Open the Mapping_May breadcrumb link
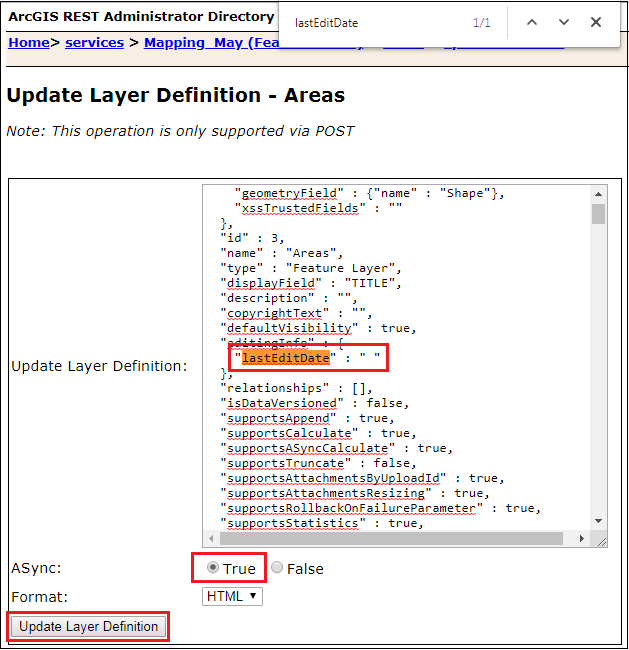The image size is (629, 650). tap(211, 43)
